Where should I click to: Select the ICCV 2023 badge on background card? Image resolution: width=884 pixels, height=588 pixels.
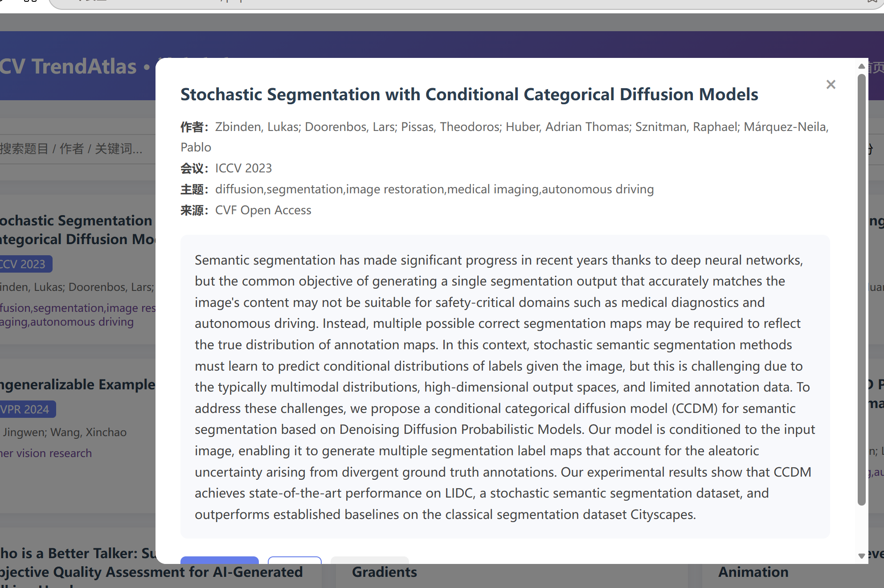pos(25,264)
